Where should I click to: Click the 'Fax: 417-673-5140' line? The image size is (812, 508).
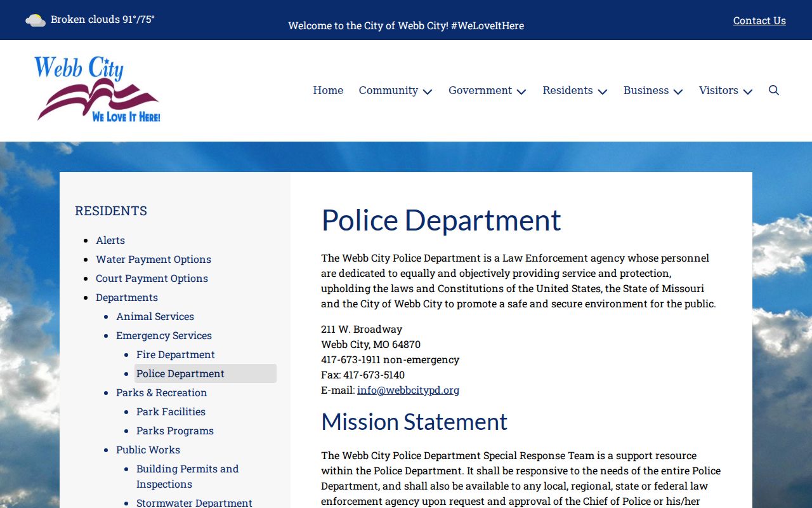click(363, 375)
